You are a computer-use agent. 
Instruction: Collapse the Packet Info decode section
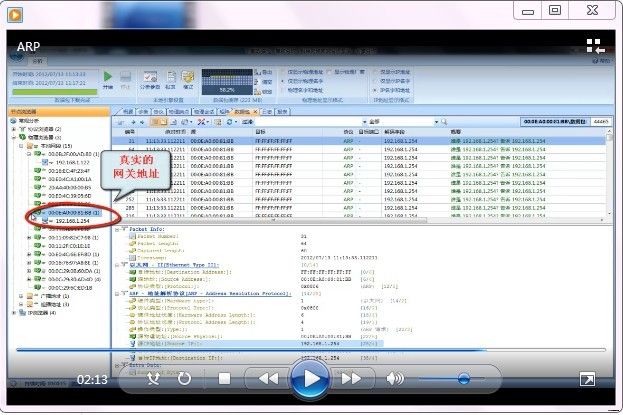coord(117,229)
